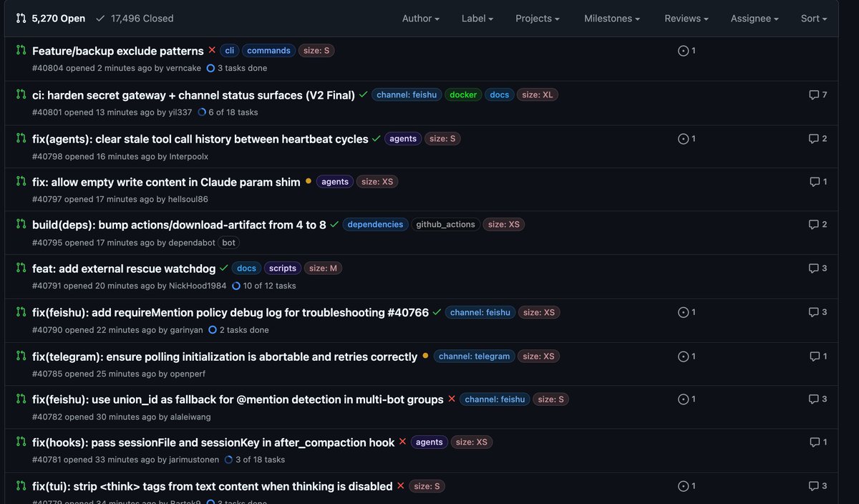
Task: Click comments icon showing 7 on ci: harden PR
Action: point(818,94)
